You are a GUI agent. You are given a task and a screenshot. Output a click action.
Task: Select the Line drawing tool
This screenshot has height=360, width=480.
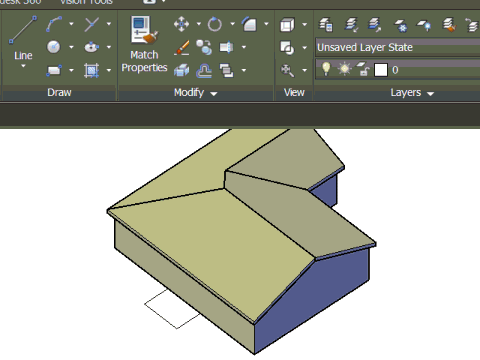(23, 42)
